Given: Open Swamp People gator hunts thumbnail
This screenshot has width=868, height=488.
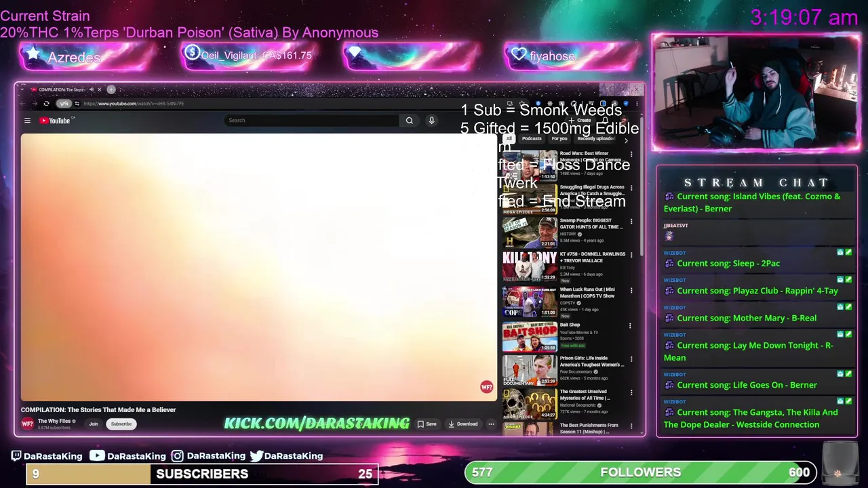Looking at the screenshot, I should 530,232.
